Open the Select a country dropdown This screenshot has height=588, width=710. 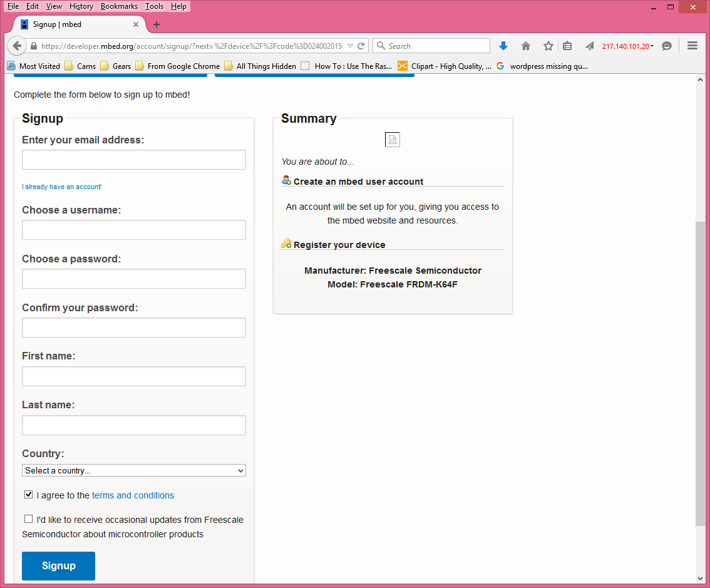[x=134, y=470]
